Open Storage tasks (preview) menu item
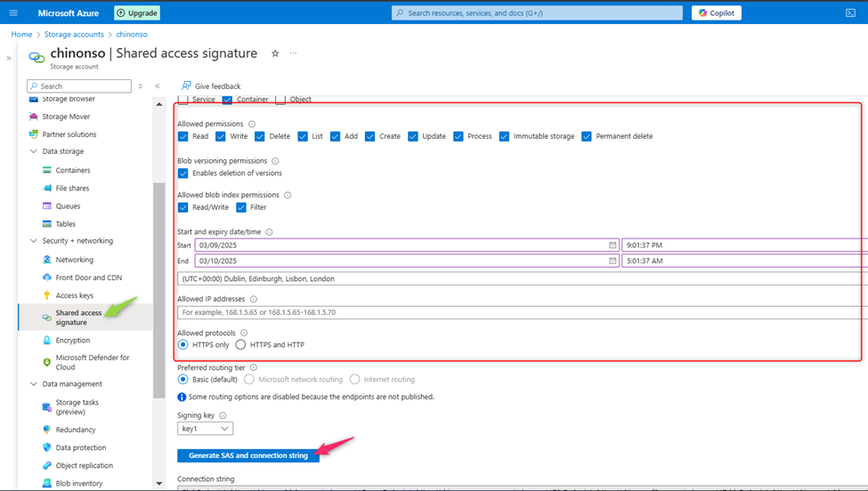The height and width of the screenshot is (491, 868). [x=77, y=407]
